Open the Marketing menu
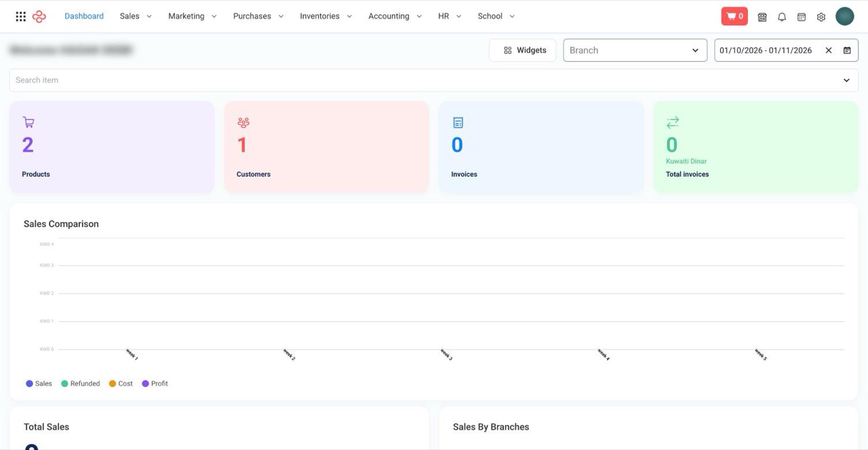 (x=193, y=16)
